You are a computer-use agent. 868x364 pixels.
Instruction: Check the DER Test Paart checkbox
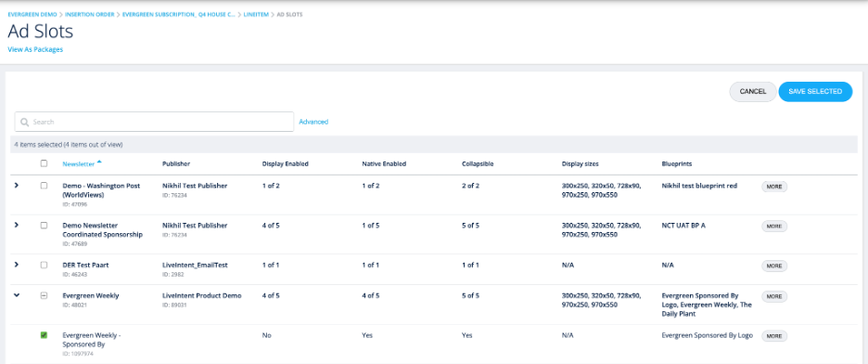point(44,265)
